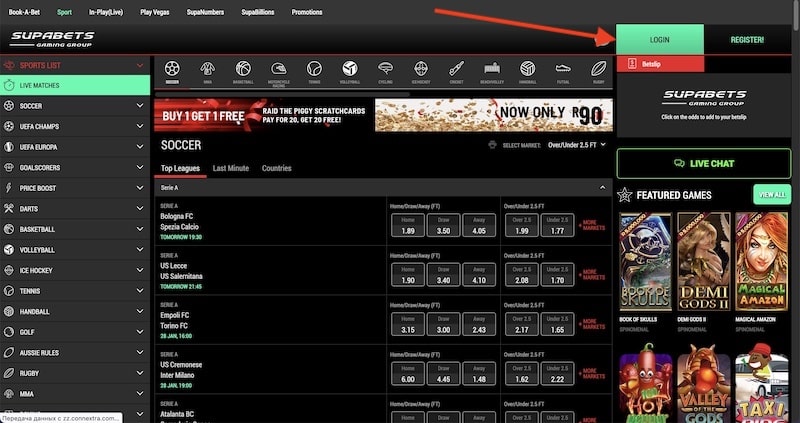Viewport: 800px width, 423px height.
Task: Select the Volleyball icon in sports bar
Action: point(350,68)
